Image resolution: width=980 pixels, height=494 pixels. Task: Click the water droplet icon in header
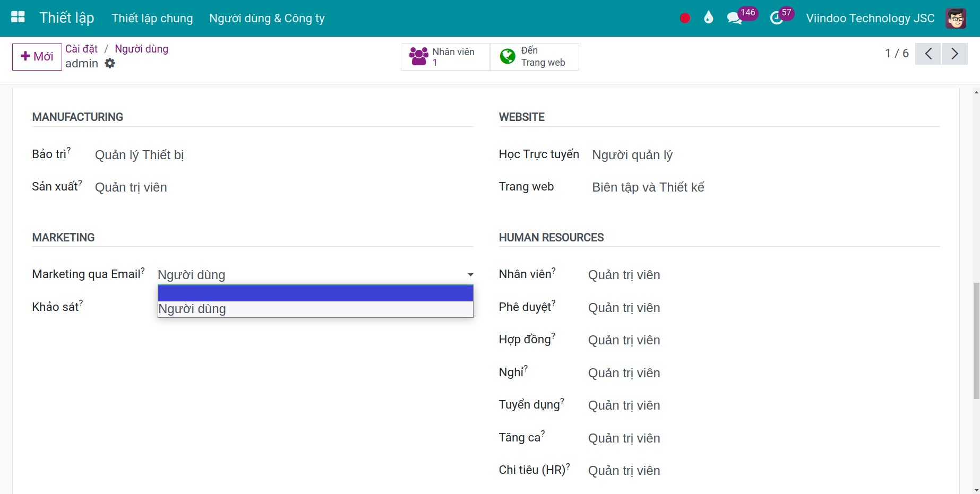click(x=708, y=18)
